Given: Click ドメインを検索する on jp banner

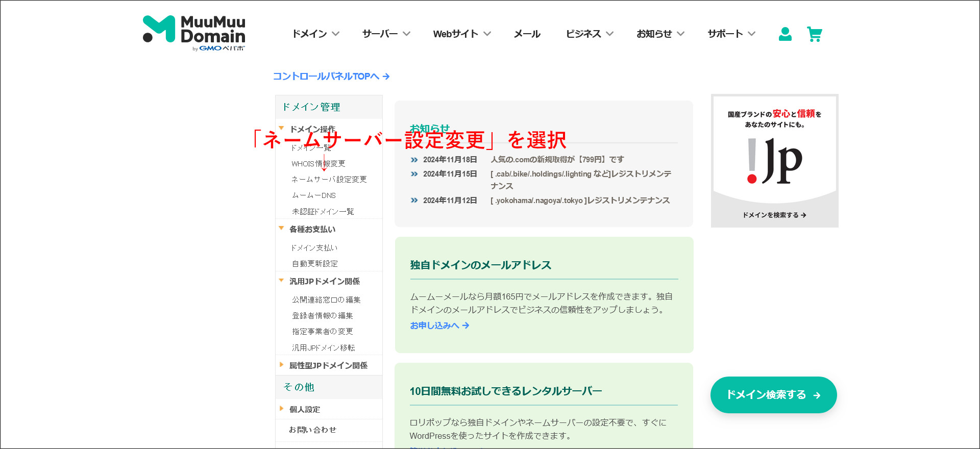Looking at the screenshot, I should [774, 215].
